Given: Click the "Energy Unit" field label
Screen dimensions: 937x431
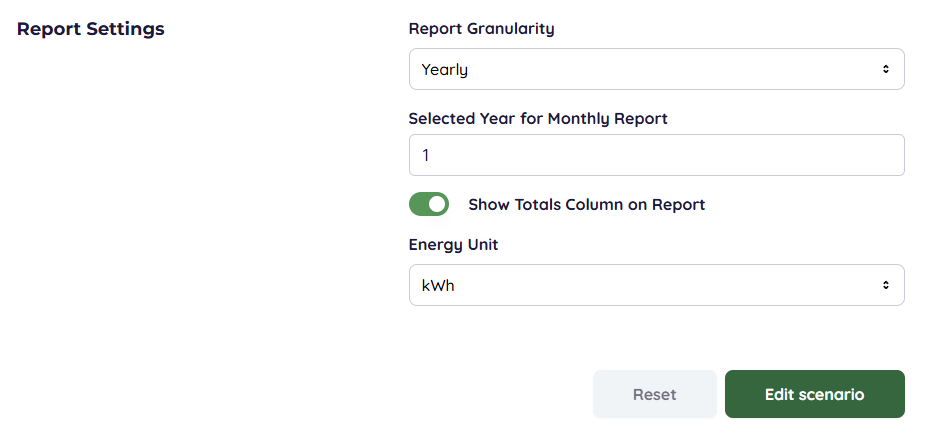Looking at the screenshot, I should (x=453, y=245).
